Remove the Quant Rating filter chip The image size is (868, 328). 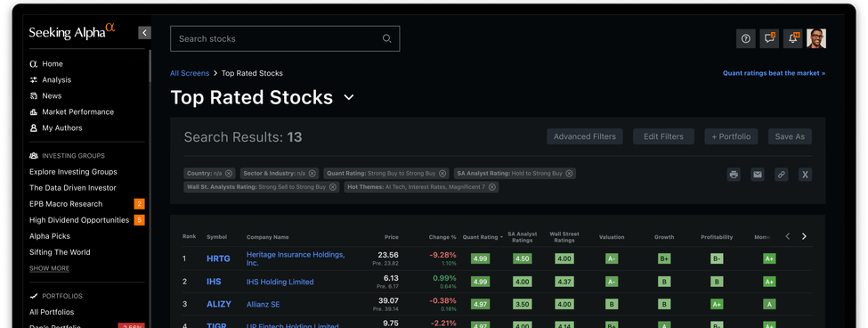click(x=442, y=174)
